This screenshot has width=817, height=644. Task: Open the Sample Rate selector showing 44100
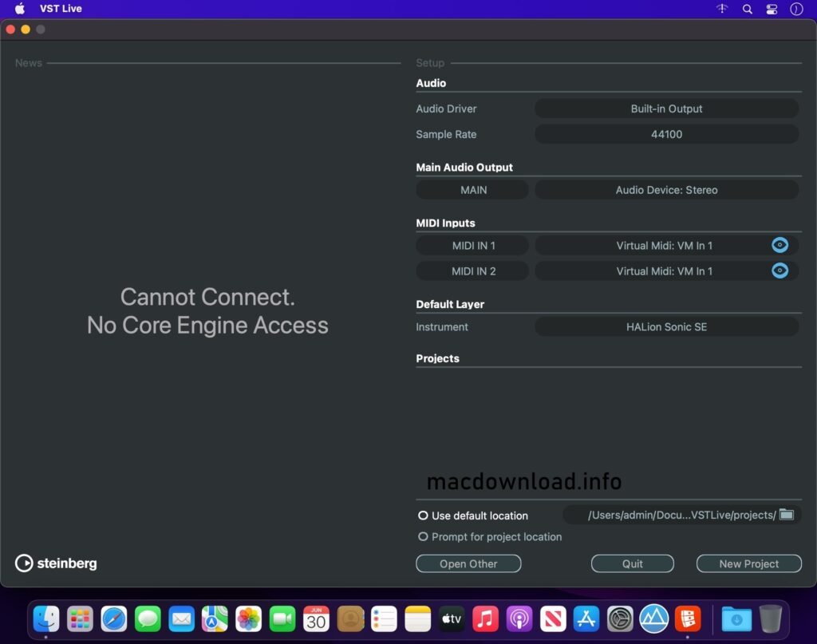[x=667, y=134]
